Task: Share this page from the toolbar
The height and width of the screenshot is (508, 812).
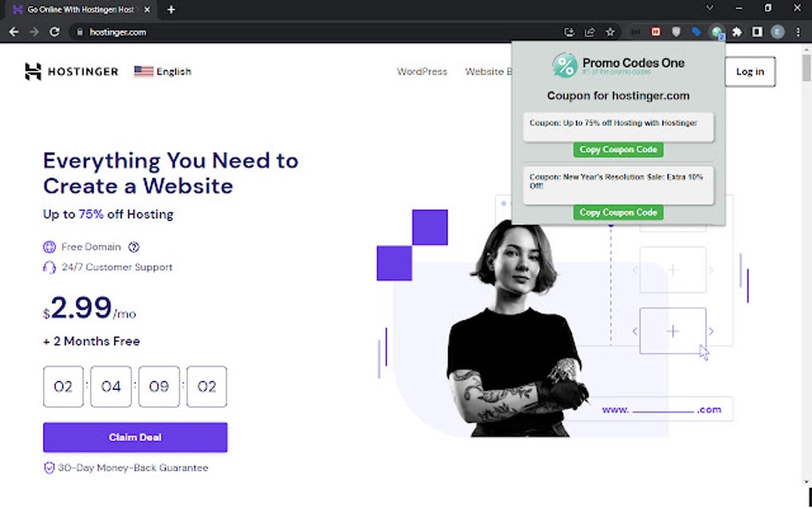Action: tap(589, 32)
